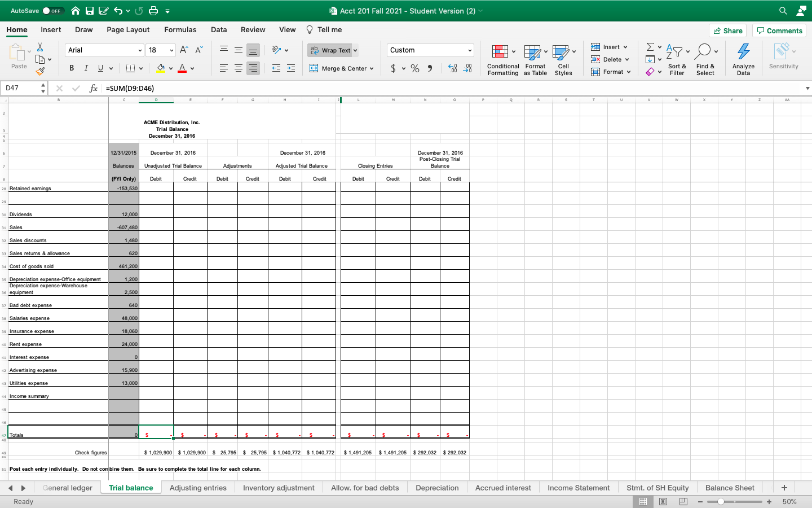Image resolution: width=812 pixels, height=508 pixels.
Task: Toggle italic formatting
Action: click(85, 68)
